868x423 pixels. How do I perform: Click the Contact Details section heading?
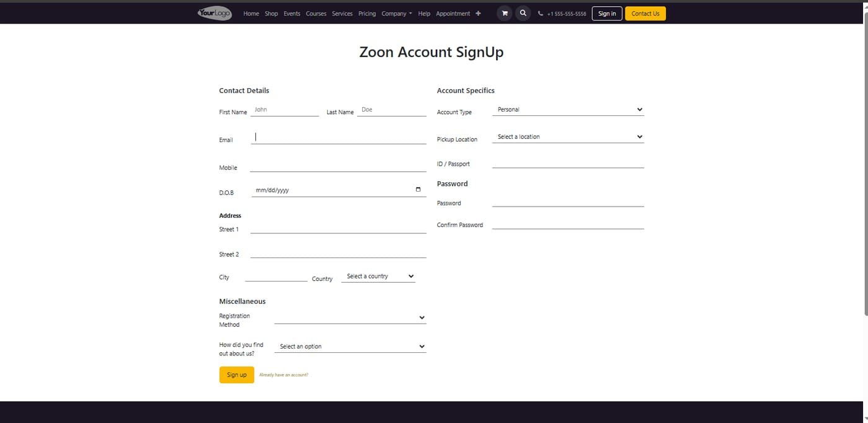click(244, 91)
